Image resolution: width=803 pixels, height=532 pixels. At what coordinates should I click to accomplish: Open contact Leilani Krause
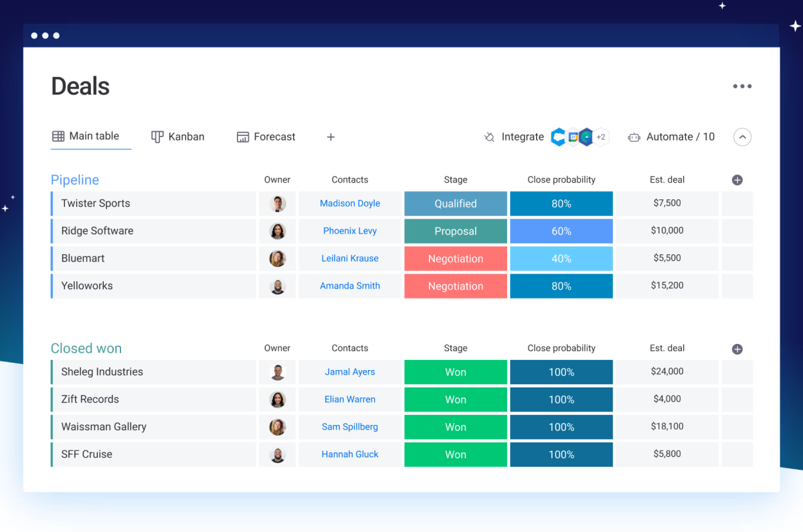point(350,258)
